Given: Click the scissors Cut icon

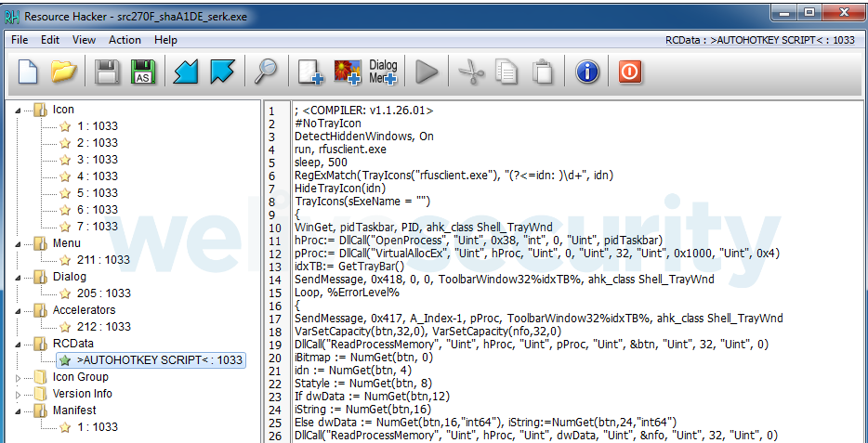Looking at the screenshot, I should click(x=472, y=72).
